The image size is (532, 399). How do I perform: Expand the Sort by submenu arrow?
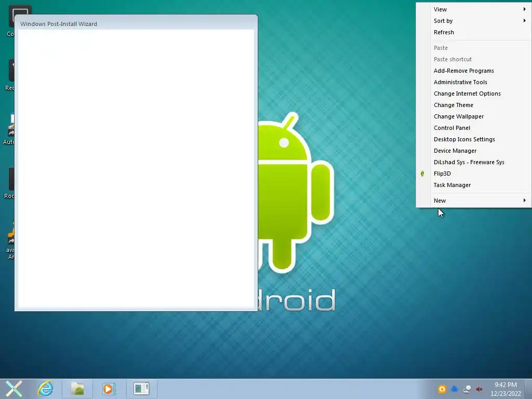click(525, 21)
